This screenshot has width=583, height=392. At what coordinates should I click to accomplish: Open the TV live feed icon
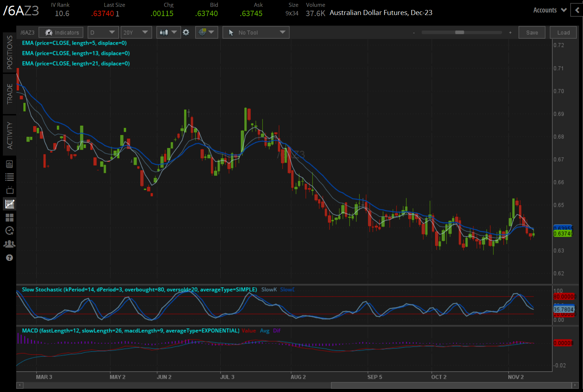point(10,190)
